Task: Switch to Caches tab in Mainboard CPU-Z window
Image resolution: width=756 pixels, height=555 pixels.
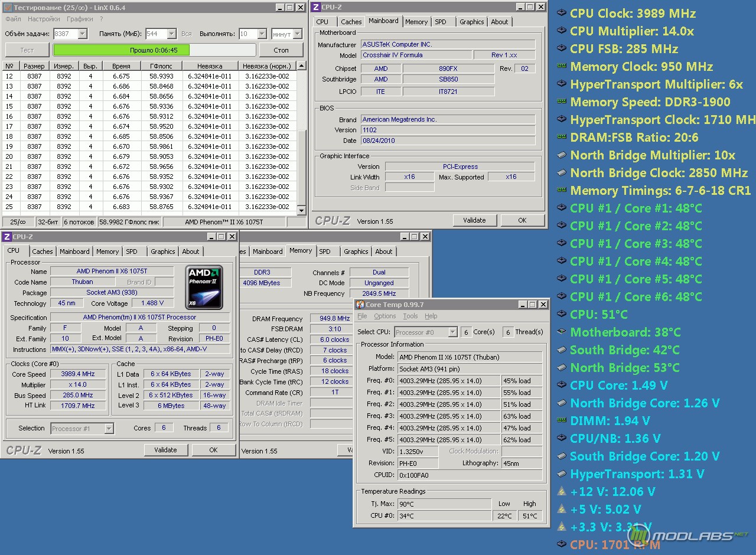Action: [351, 22]
